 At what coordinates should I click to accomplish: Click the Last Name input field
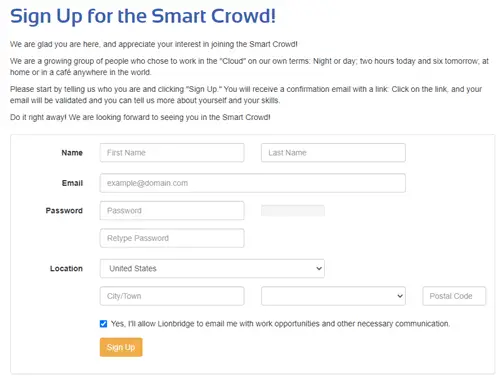point(333,153)
